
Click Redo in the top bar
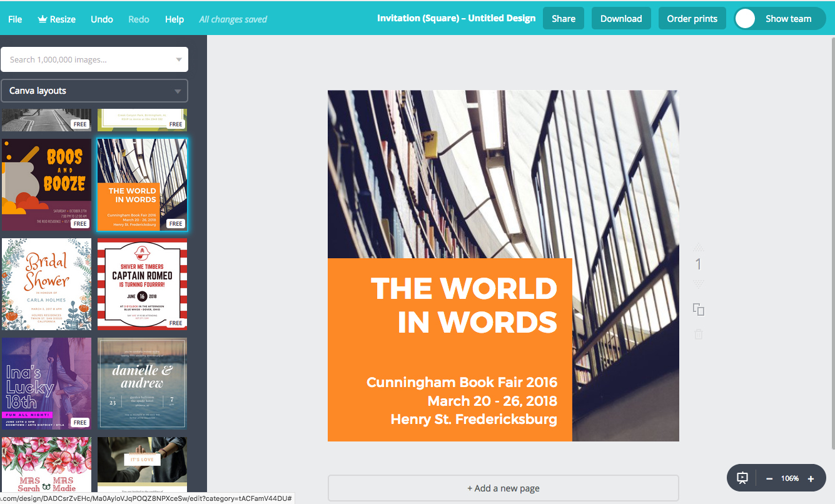coord(139,19)
